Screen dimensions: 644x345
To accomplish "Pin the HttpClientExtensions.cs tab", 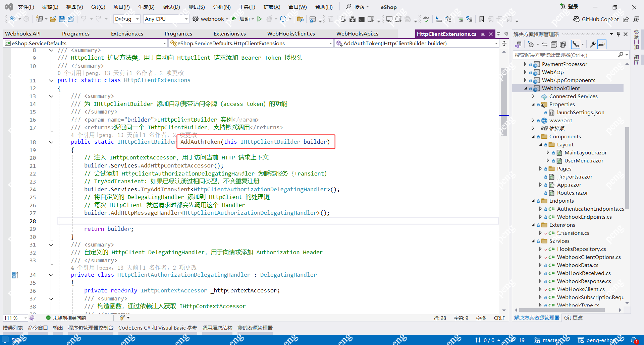I will coord(483,34).
